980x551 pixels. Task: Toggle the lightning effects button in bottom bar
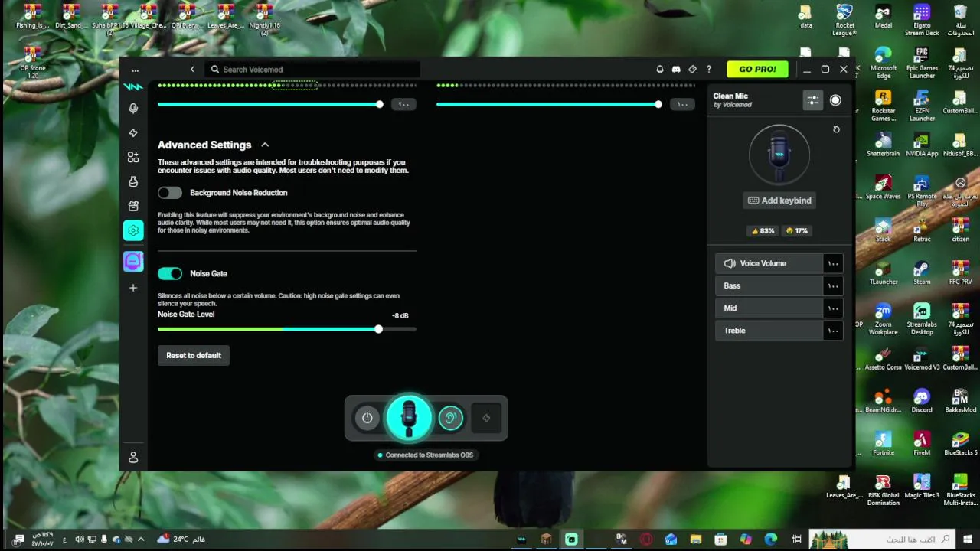click(x=486, y=418)
